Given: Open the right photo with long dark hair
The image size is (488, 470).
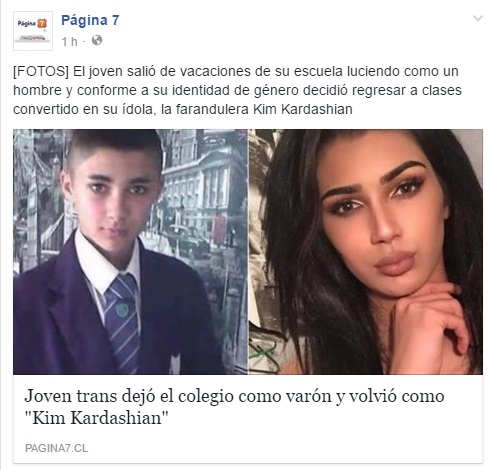Looking at the screenshot, I should pyautogui.click(x=366, y=252).
